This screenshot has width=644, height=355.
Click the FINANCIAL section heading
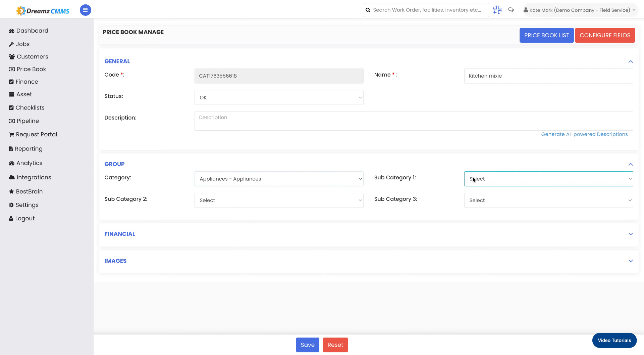120,234
